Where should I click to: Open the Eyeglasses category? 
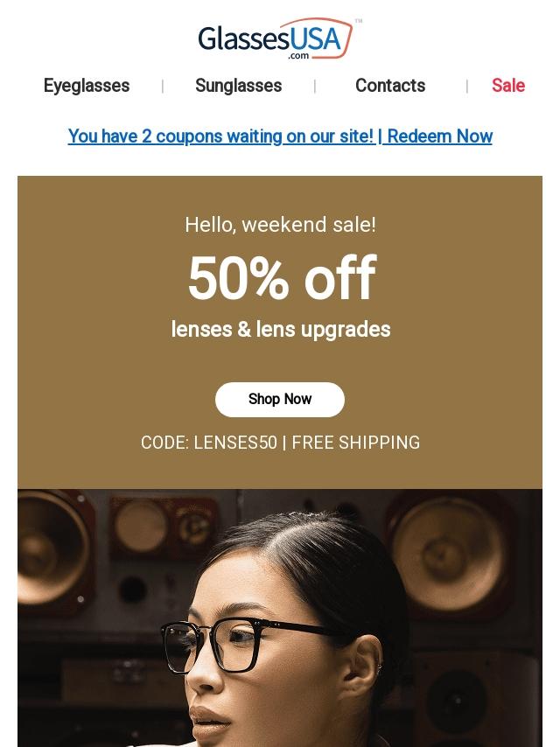(x=87, y=86)
